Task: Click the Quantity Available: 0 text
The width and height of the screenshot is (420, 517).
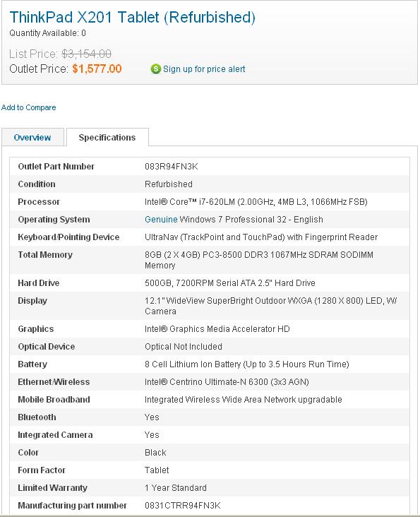Action: point(47,33)
